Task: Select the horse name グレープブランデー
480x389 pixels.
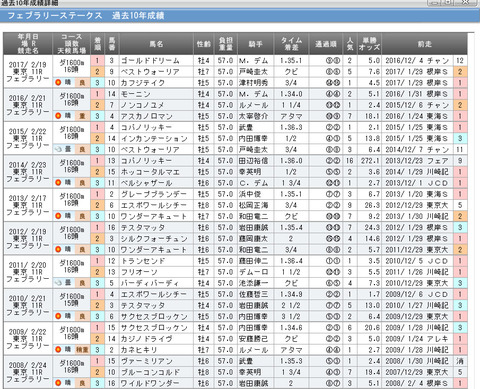Action: 154,194
